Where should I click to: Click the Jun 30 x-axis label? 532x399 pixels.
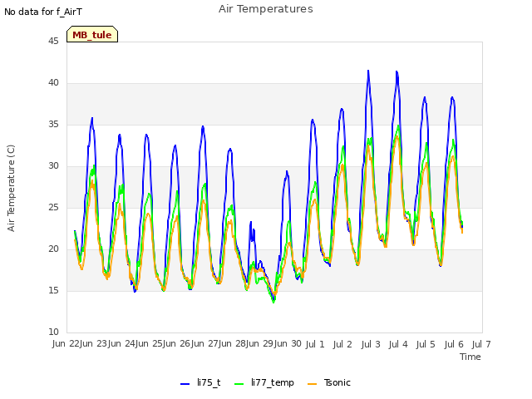point(288,343)
